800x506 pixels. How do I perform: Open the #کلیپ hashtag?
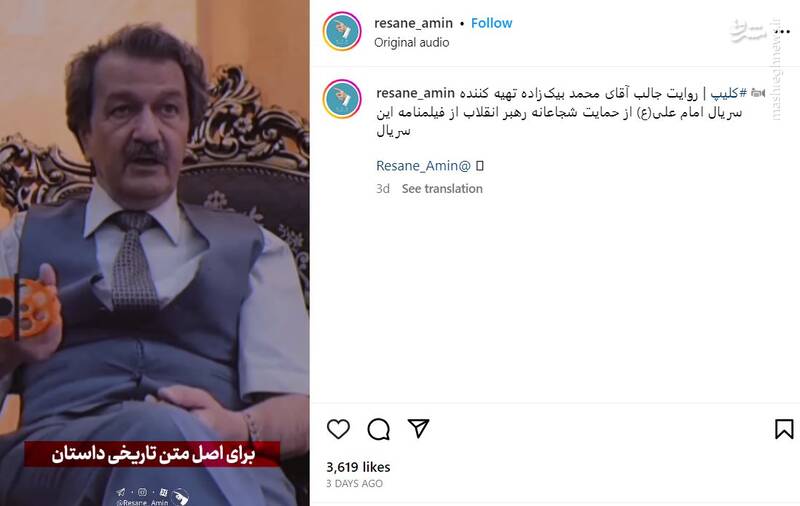(x=729, y=93)
